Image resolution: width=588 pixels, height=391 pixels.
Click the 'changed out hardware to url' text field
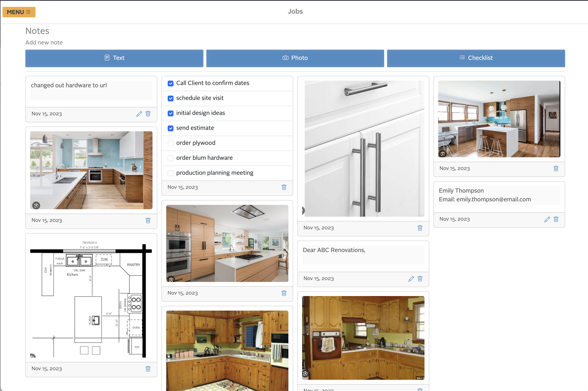coord(91,90)
